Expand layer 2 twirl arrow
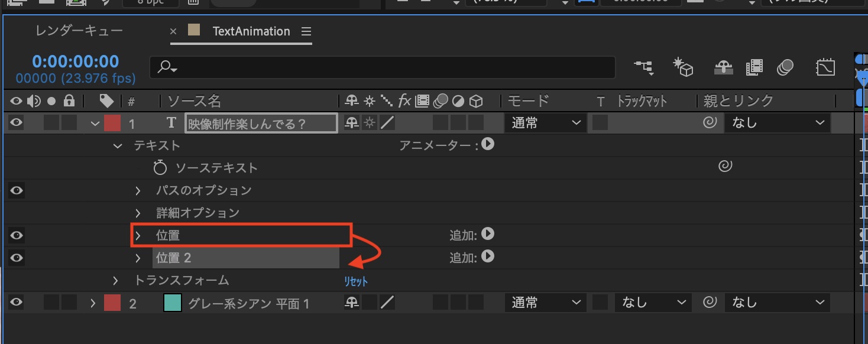 pos(93,303)
